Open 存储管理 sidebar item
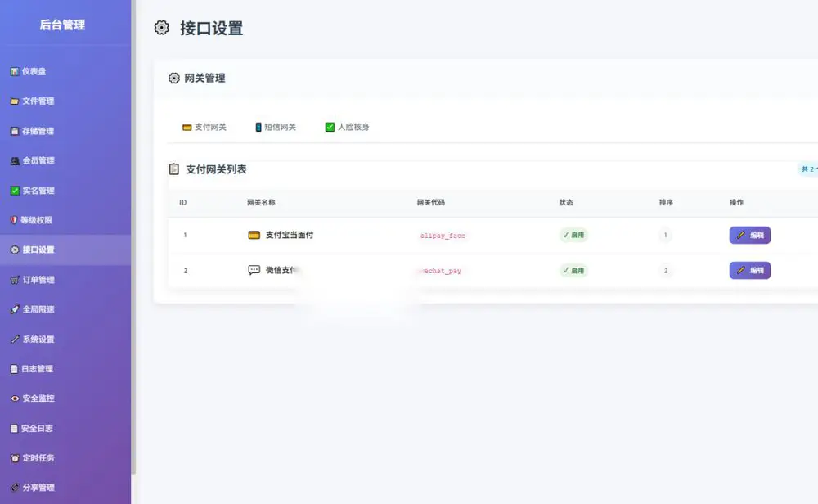The image size is (818, 504). (x=65, y=131)
